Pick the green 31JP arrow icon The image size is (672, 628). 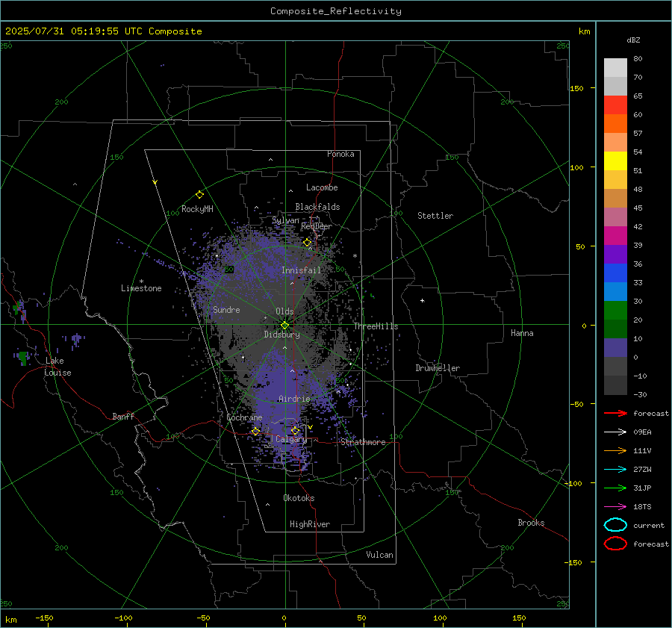[x=615, y=488]
